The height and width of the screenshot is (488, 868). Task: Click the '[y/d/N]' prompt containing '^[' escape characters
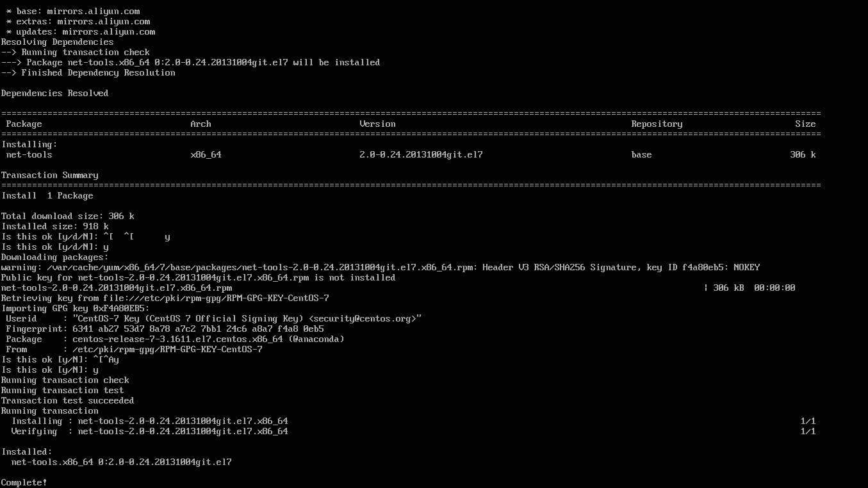(86, 236)
